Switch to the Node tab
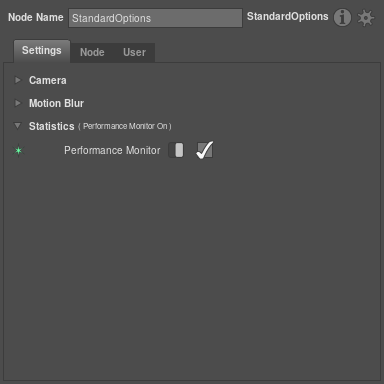The image size is (384, 384). click(92, 52)
